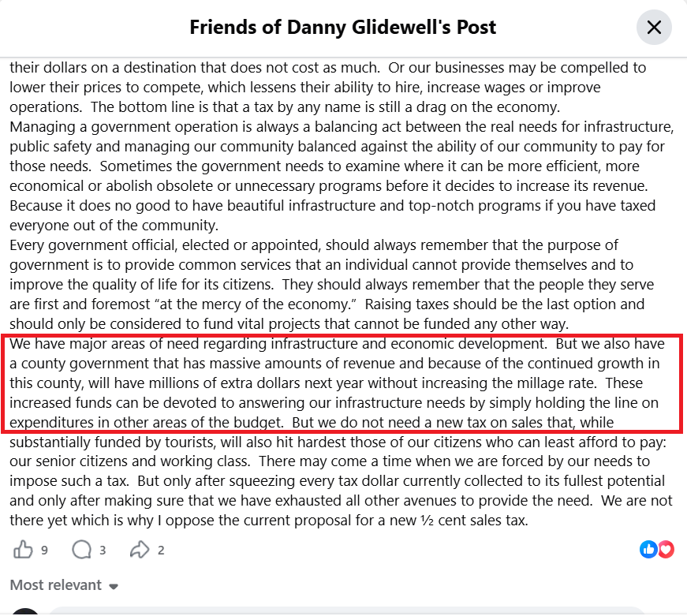
Task: Click the dark profile avatar at bottom left
Action: 25,611
